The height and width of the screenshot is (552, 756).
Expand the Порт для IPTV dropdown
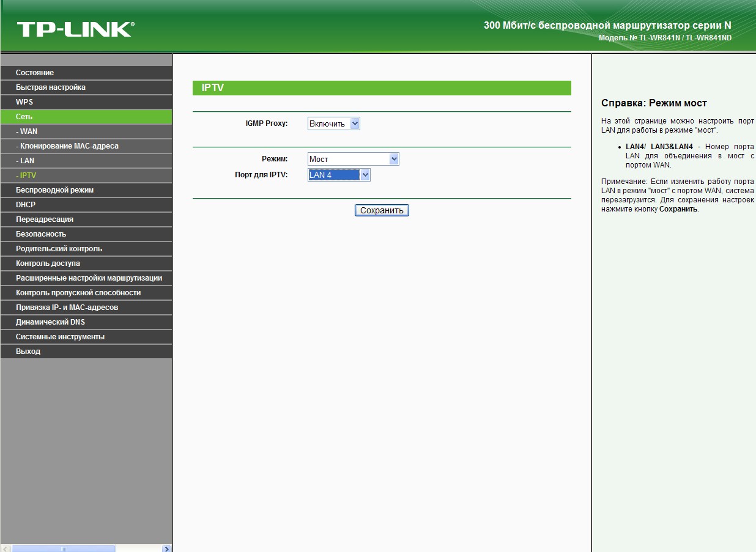[x=339, y=175]
